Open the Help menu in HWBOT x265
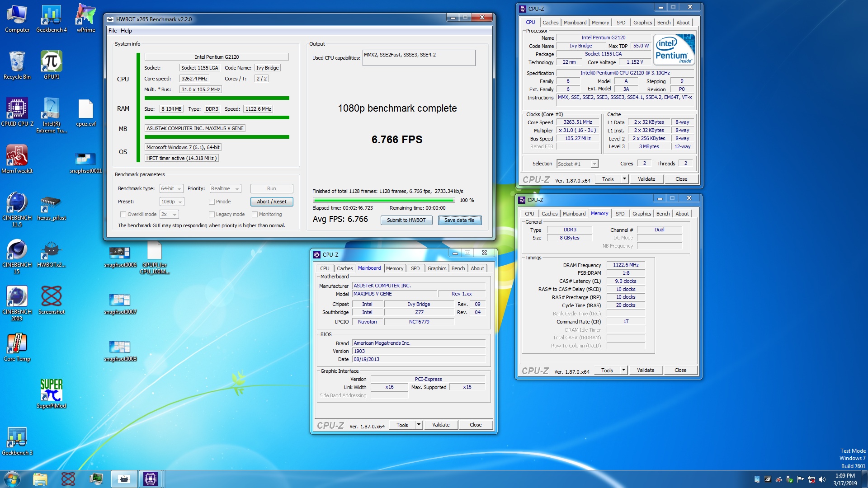The height and width of the screenshot is (488, 868). pyautogui.click(x=126, y=31)
